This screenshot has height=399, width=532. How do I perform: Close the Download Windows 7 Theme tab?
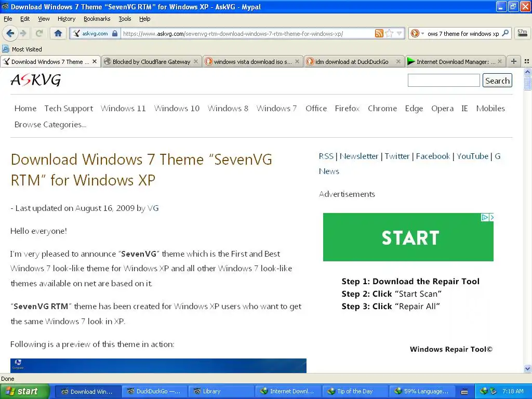pyautogui.click(x=95, y=61)
